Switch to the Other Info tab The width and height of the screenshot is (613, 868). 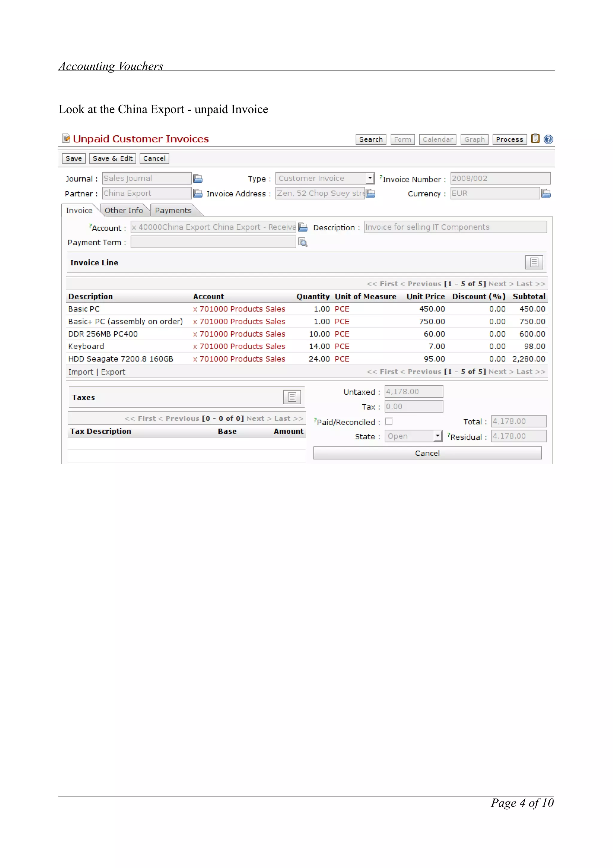coord(124,210)
